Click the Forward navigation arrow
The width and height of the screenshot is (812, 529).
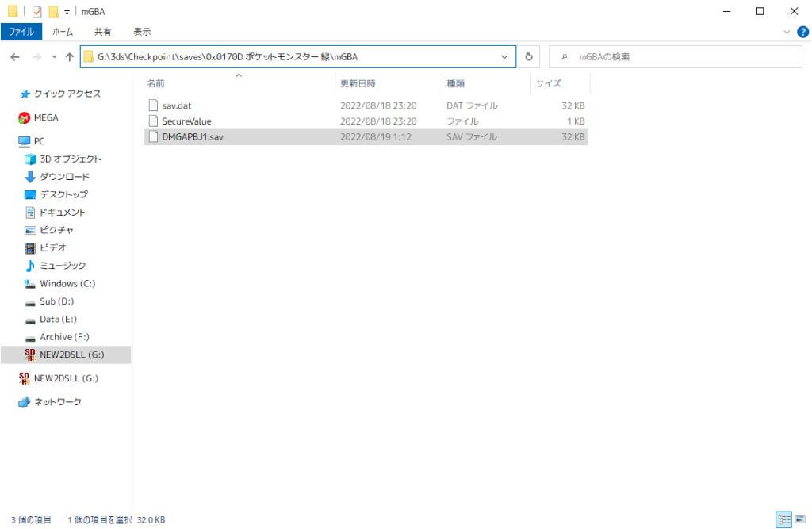coord(36,57)
